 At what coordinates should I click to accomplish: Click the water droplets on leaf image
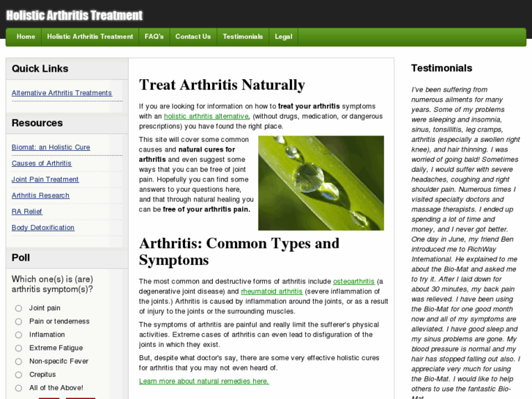pyautogui.click(x=321, y=183)
